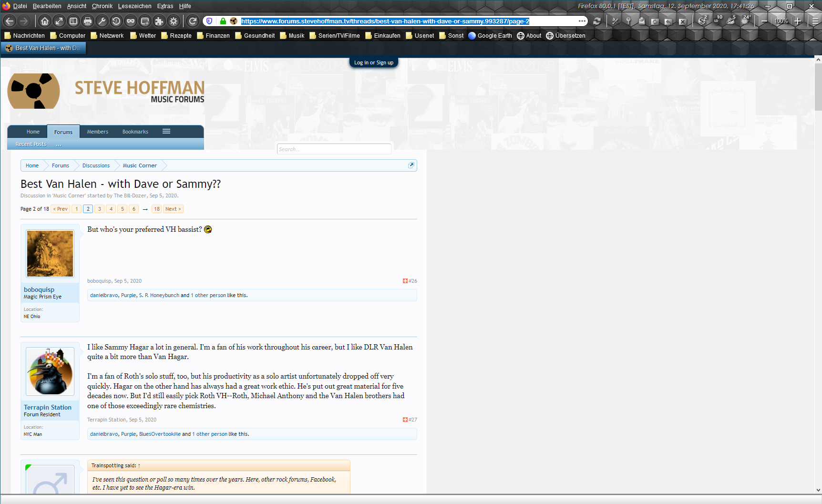822x504 pixels.
Task: Show the sidebar panel icon
Action: 73,21
